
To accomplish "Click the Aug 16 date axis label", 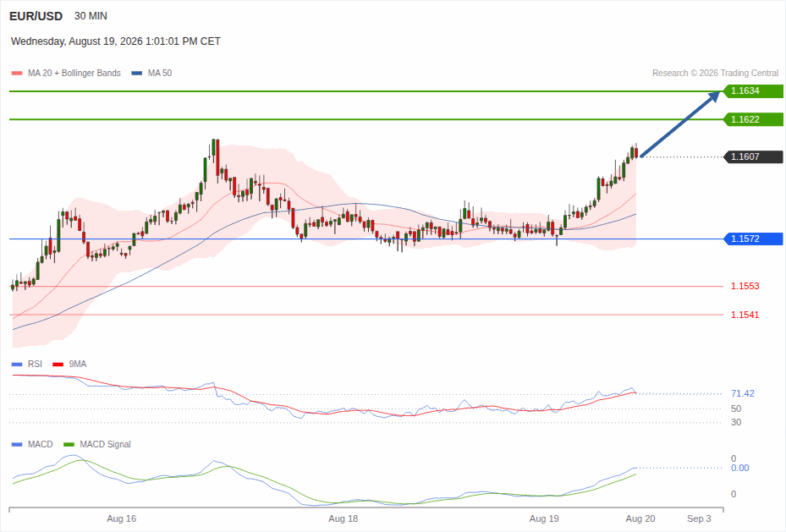I will pyautogui.click(x=121, y=519).
